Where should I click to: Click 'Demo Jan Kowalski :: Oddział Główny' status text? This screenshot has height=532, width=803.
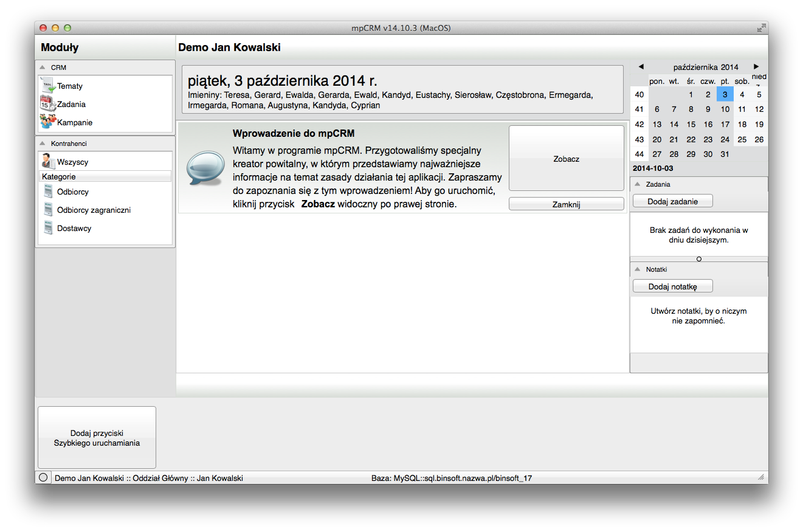[x=149, y=478]
